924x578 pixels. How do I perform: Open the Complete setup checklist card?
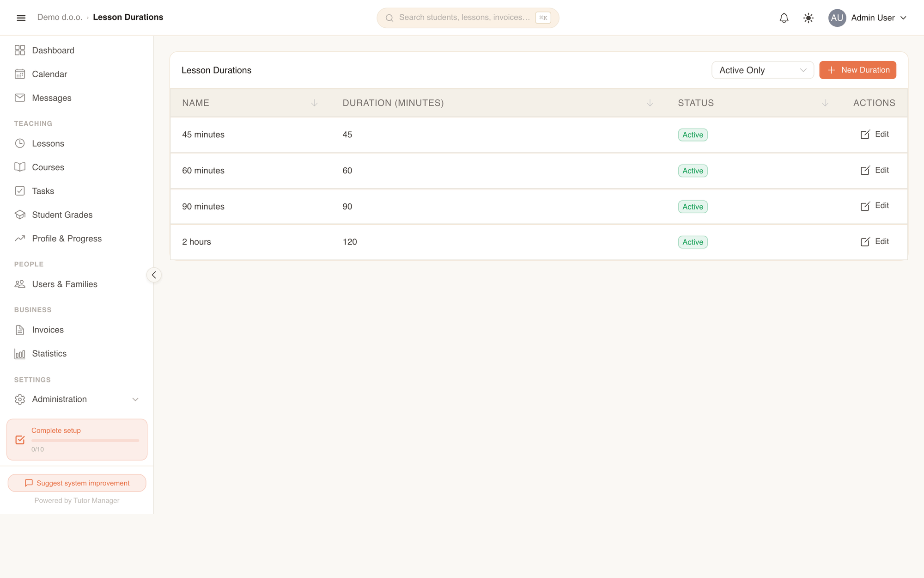[77, 439]
